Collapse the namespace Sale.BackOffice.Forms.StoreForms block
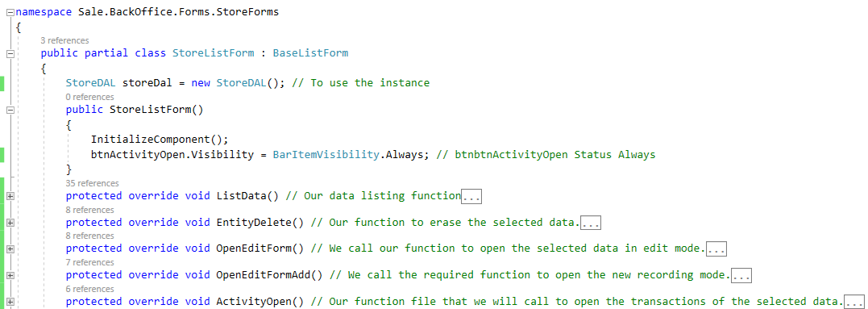 pos(10,12)
